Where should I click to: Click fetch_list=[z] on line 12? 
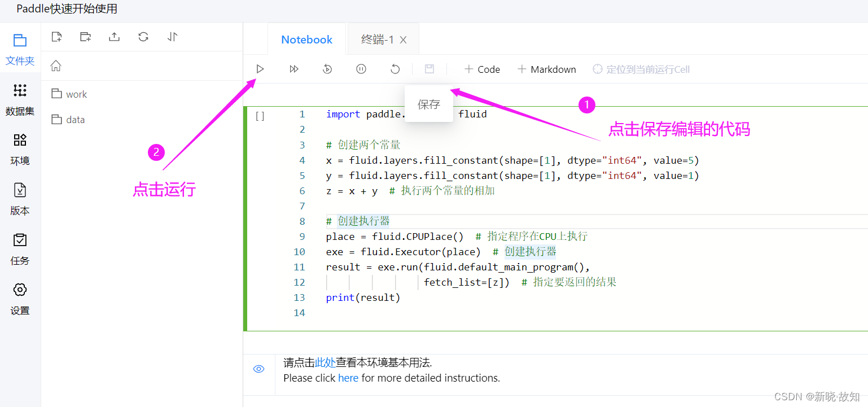tap(467, 282)
